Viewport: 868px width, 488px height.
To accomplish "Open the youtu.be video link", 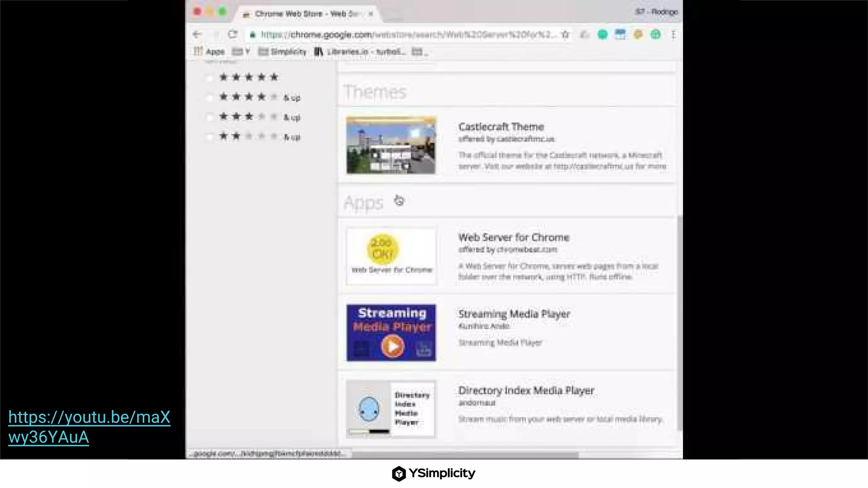I will click(89, 427).
